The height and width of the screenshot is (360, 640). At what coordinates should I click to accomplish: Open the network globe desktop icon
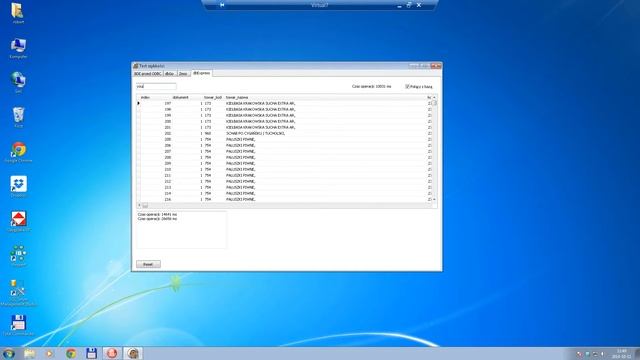pos(18,82)
